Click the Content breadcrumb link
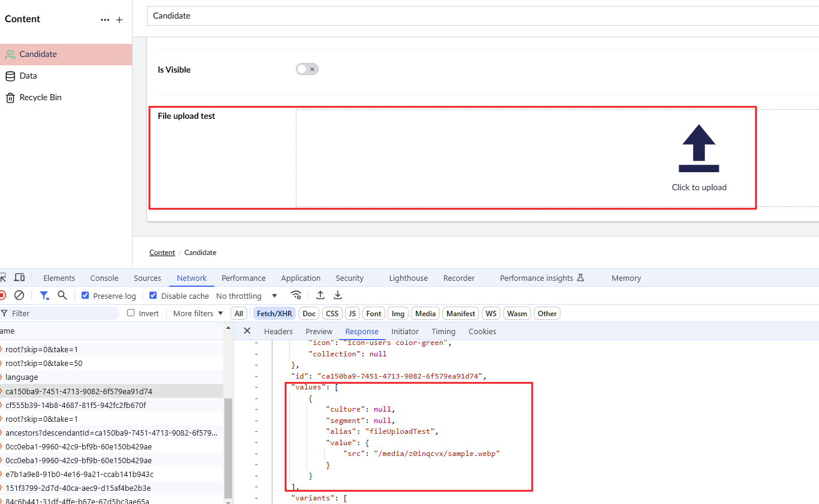This screenshot has width=819, height=504. click(162, 253)
